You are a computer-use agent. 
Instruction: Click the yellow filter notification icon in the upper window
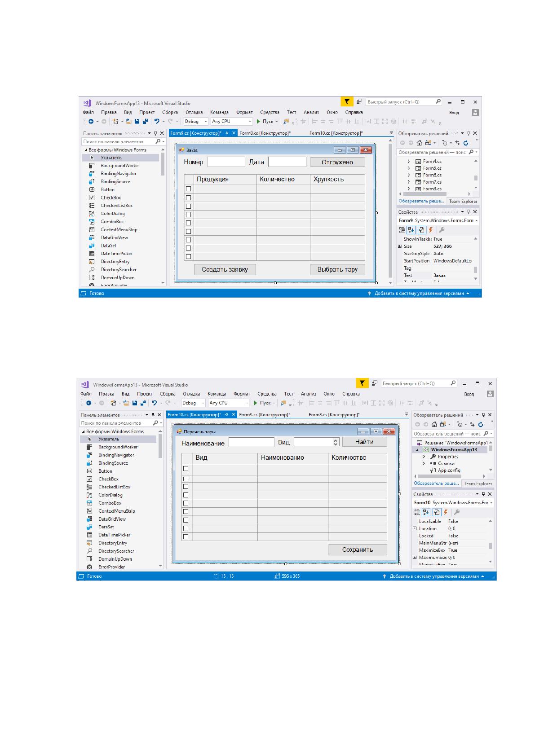(x=346, y=102)
